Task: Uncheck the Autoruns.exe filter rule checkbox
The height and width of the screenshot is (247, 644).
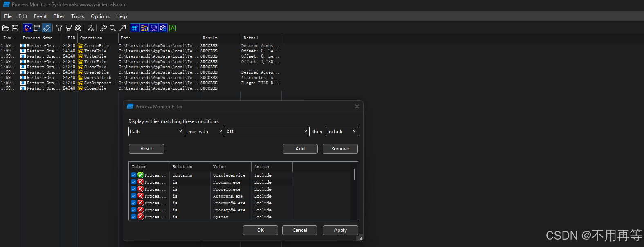Action: point(133,196)
